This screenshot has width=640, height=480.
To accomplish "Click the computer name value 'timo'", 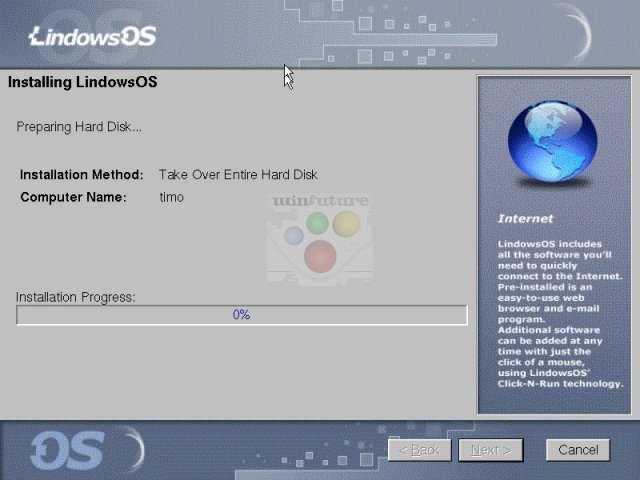I will pyautogui.click(x=171, y=197).
